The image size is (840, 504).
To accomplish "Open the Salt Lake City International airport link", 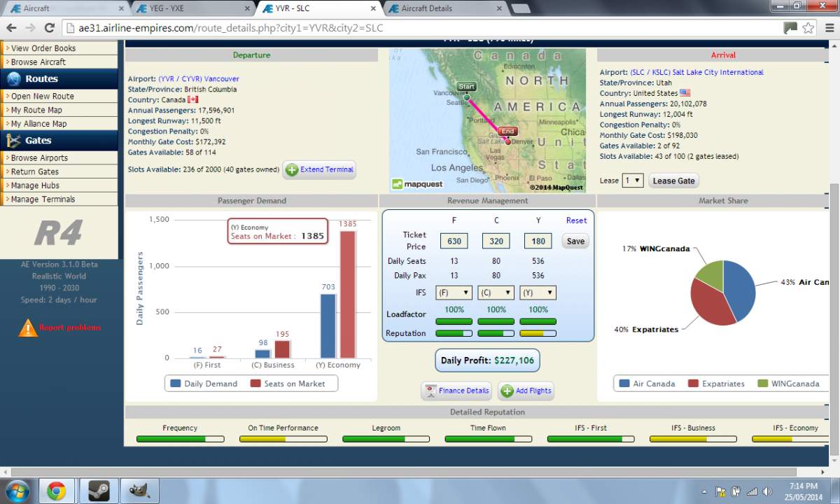I will 697,72.
